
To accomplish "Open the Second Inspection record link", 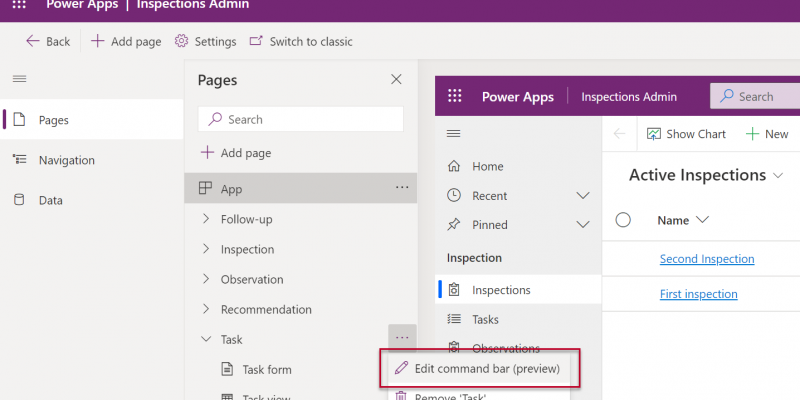I will 707,259.
